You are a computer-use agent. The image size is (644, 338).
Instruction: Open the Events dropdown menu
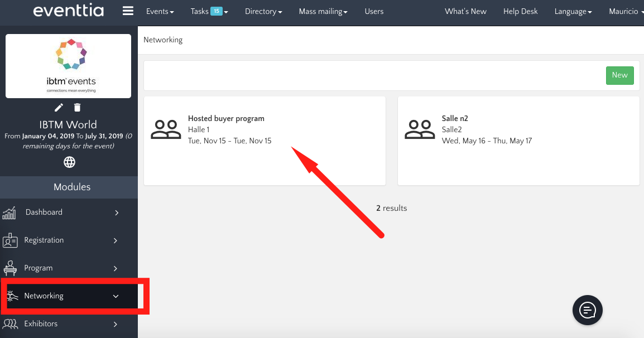160,11
